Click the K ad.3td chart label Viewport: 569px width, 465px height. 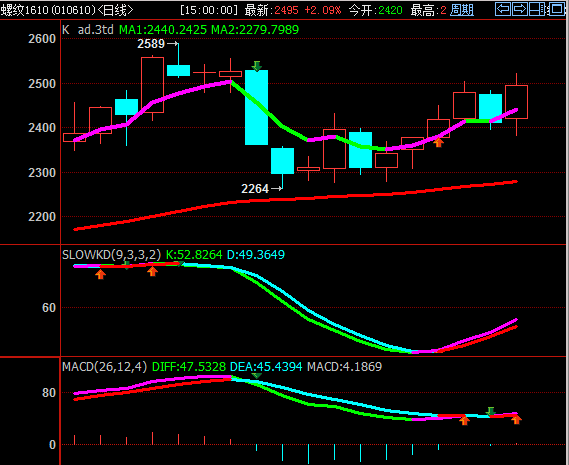[88, 29]
